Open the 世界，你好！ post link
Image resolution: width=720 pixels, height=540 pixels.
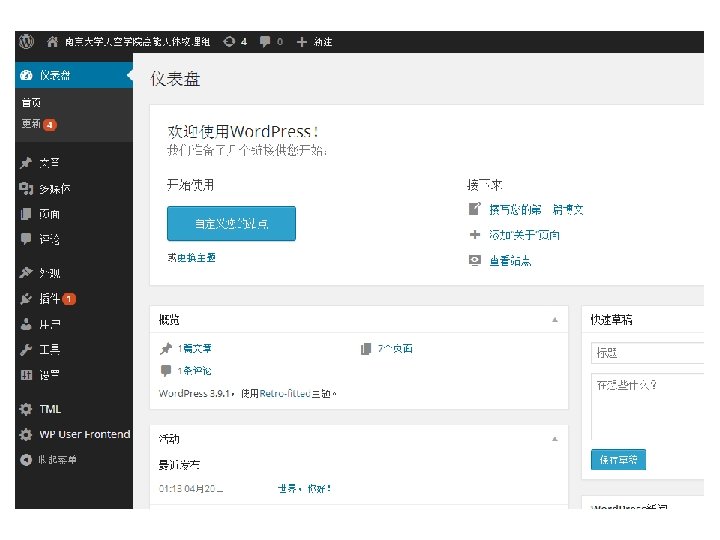click(304, 489)
